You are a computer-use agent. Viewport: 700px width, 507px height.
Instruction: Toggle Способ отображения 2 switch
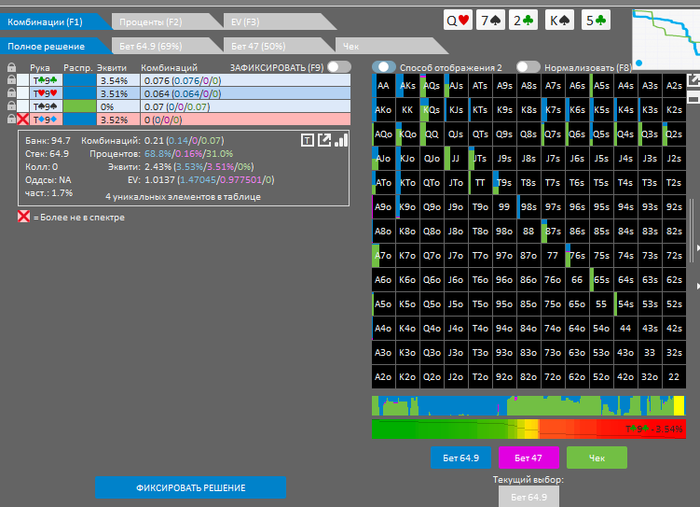pyautogui.click(x=384, y=67)
